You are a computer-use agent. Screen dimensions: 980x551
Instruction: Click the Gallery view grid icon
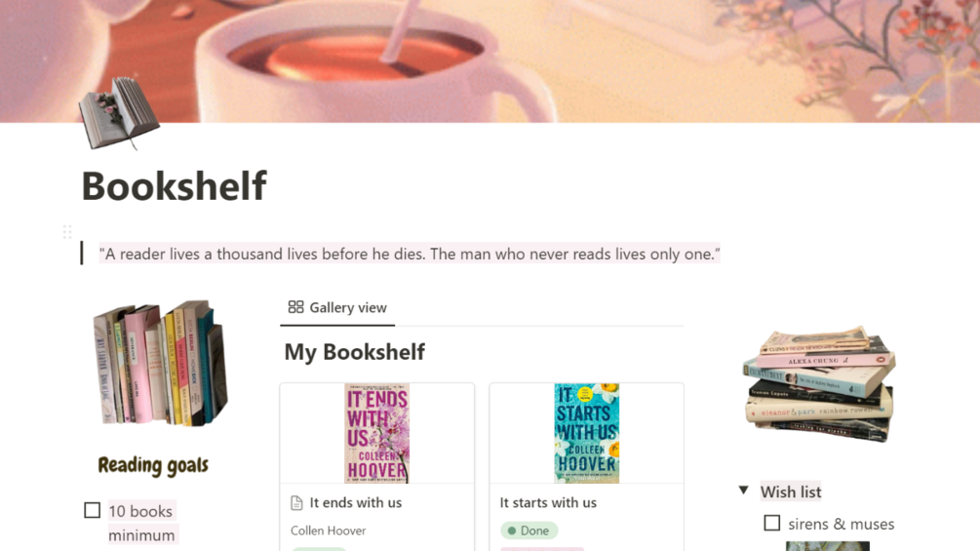point(295,307)
